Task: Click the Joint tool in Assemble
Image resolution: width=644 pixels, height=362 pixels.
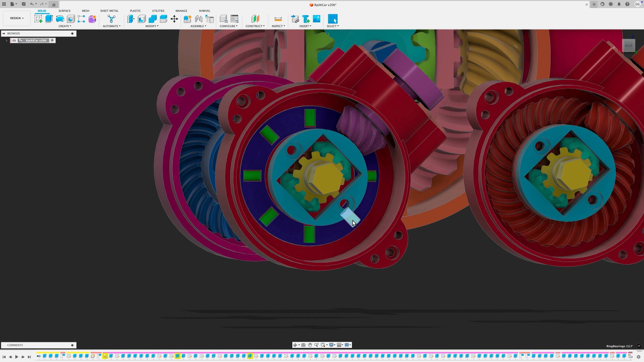Action: tap(198, 19)
